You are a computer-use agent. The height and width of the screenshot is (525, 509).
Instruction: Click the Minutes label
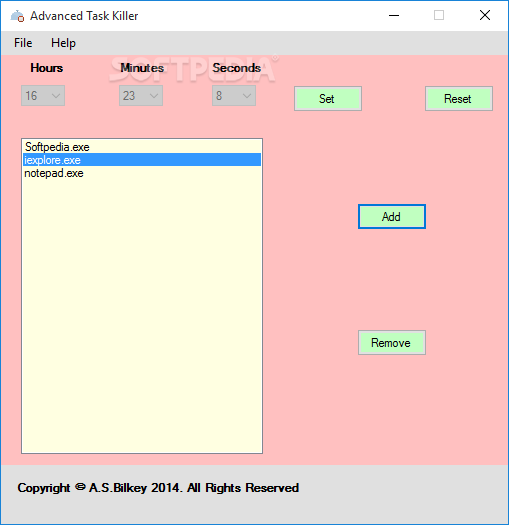click(x=142, y=68)
